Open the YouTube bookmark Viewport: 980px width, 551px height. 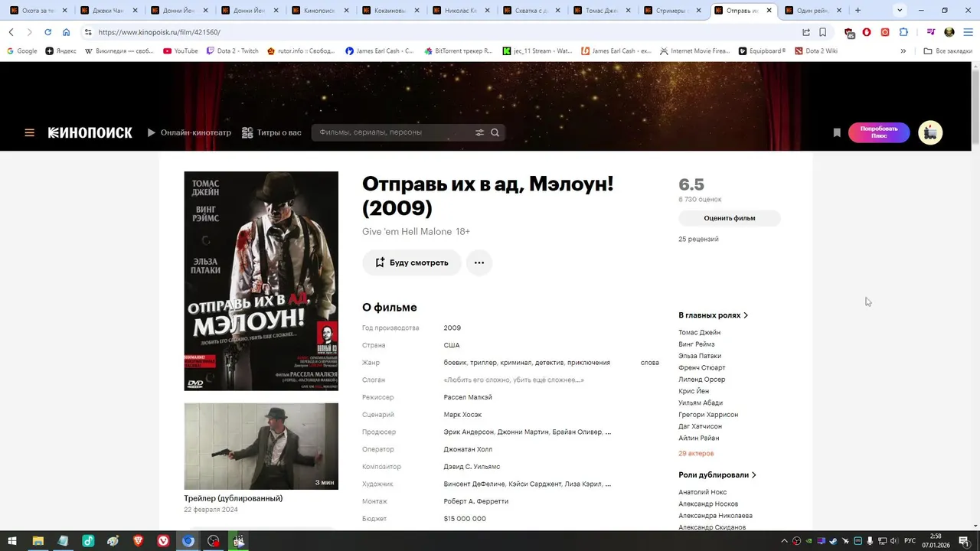coord(181,51)
